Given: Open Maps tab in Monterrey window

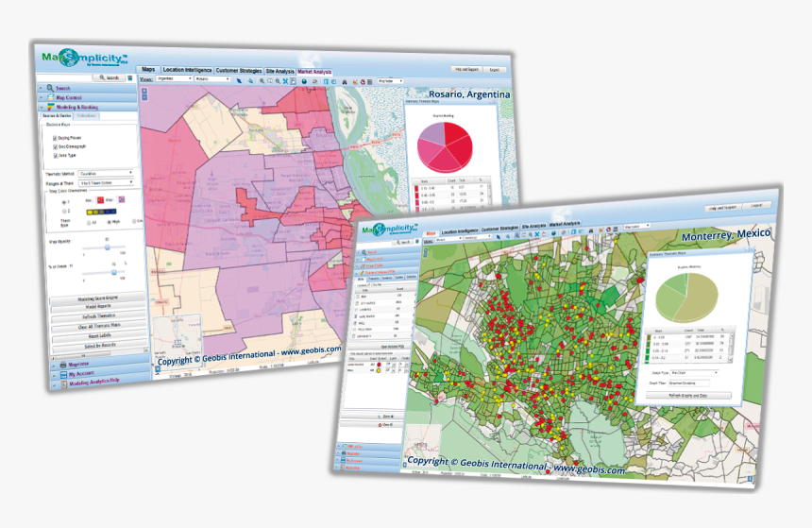Looking at the screenshot, I should click(431, 233).
